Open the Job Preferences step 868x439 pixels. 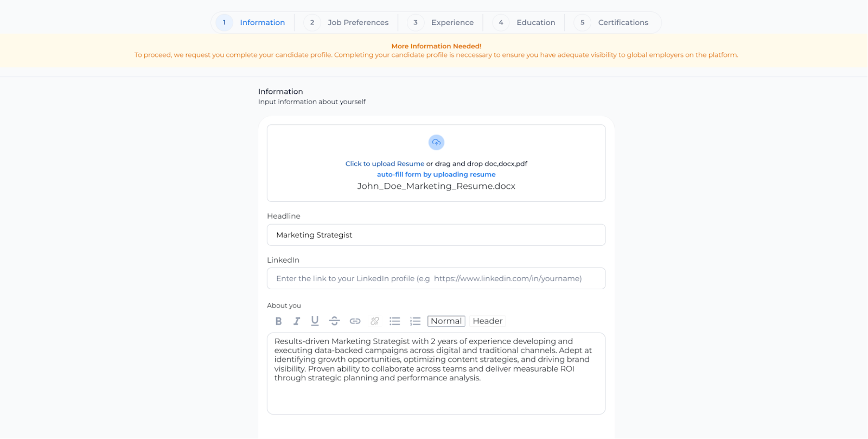click(x=347, y=23)
